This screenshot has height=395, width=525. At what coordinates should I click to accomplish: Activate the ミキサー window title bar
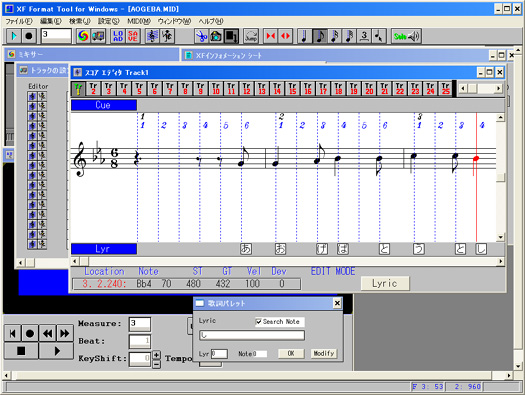tap(91, 54)
